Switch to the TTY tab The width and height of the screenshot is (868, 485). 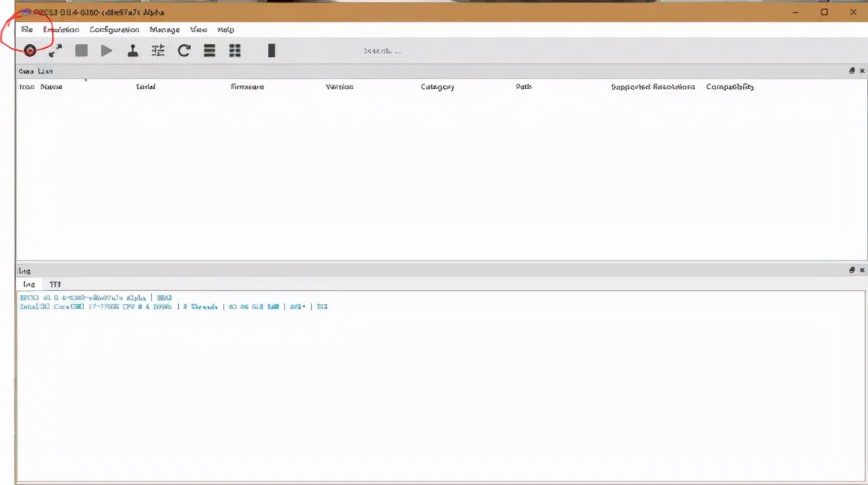tap(55, 284)
